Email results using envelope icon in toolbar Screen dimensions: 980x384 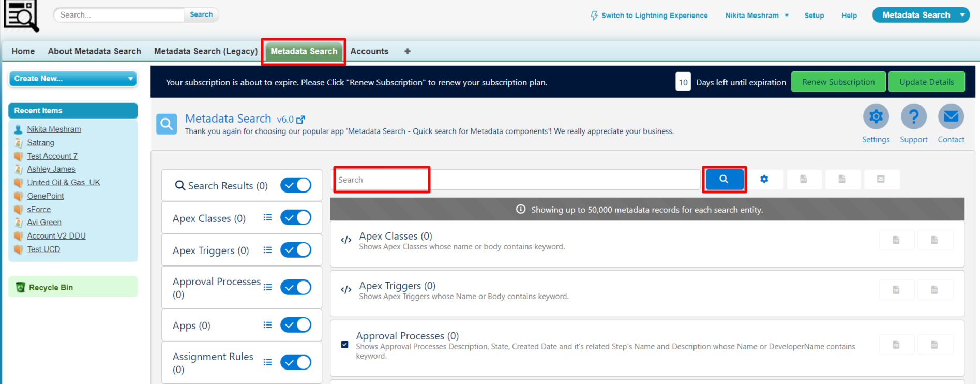click(x=881, y=179)
